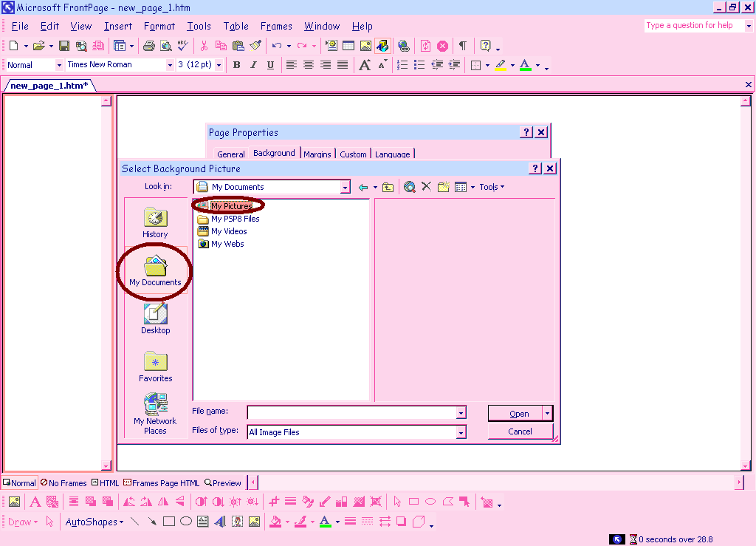Image resolution: width=756 pixels, height=546 pixels.
Task: Expand the Look in dropdown
Action: pyautogui.click(x=345, y=187)
